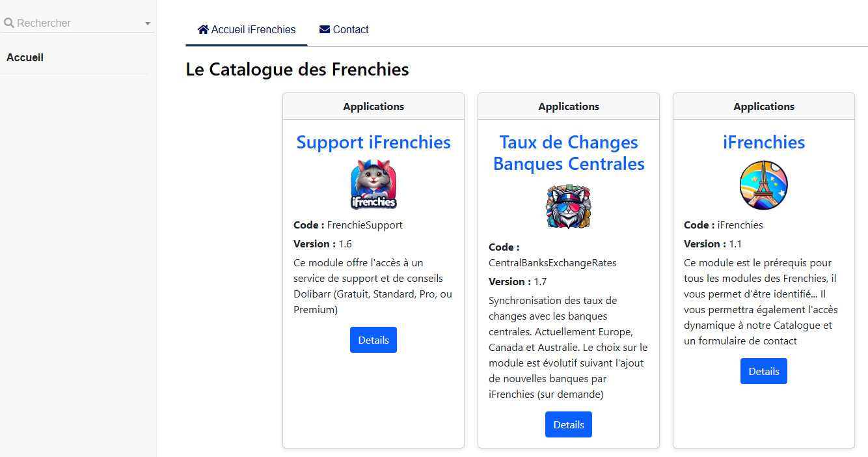This screenshot has width=868, height=457.
Task: Click the envelope icon in Contact tab
Action: click(x=325, y=29)
